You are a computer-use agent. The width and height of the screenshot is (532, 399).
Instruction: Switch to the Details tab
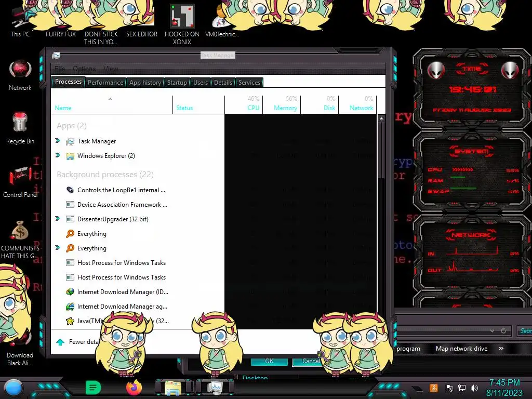point(223,83)
